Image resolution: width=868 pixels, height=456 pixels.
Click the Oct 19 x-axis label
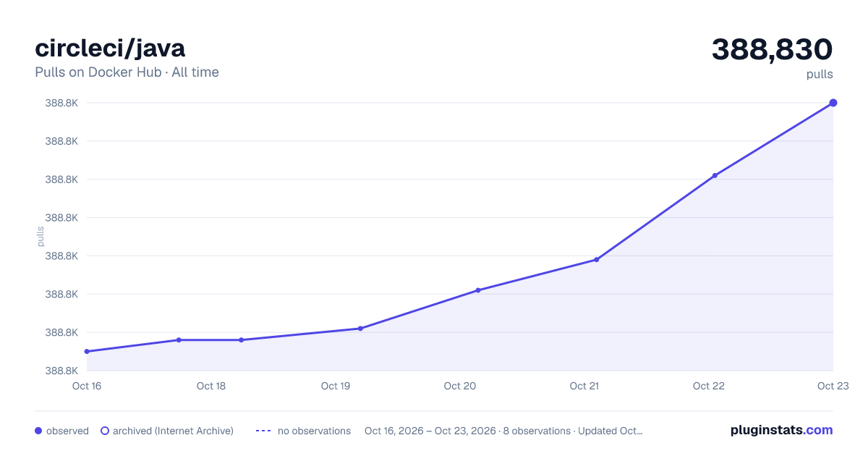pyautogui.click(x=336, y=386)
